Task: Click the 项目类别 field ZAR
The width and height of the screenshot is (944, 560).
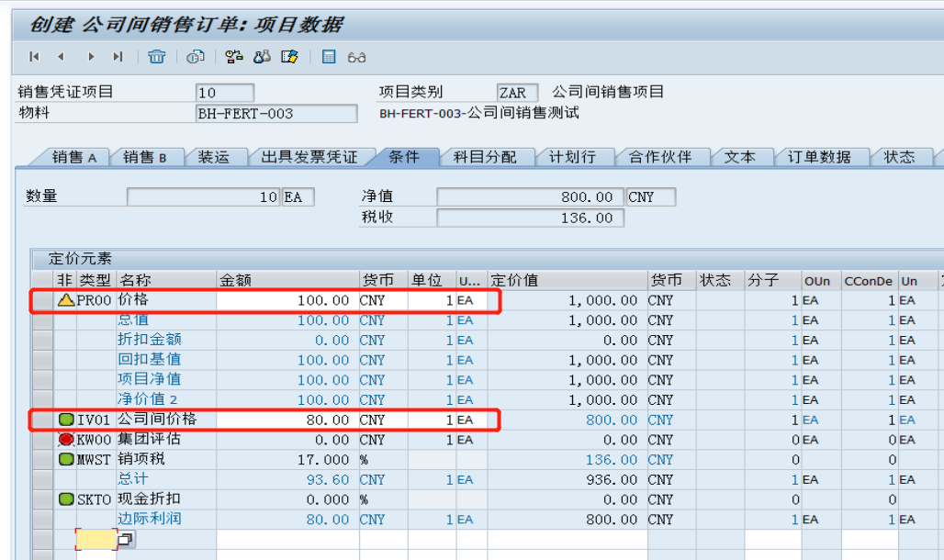Action: (517, 93)
